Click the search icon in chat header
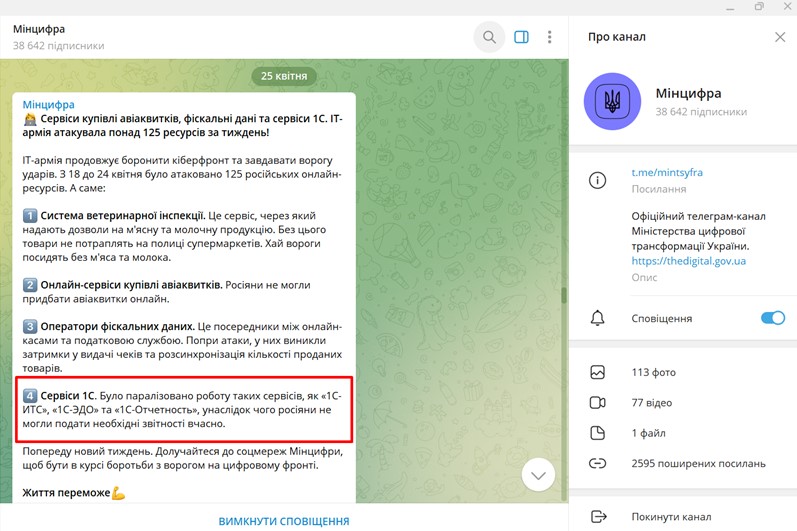Screen dimensions: 797x531 click(x=489, y=38)
